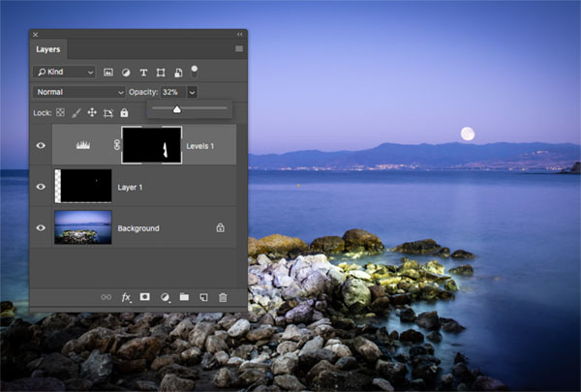Lock transparent pixels icon
This screenshot has height=392, width=581.
(x=60, y=112)
